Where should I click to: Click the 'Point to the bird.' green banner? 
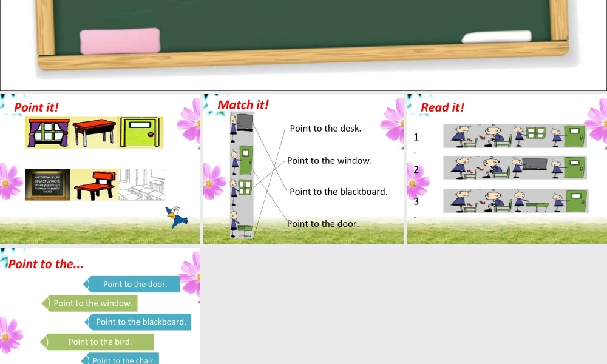(99, 342)
